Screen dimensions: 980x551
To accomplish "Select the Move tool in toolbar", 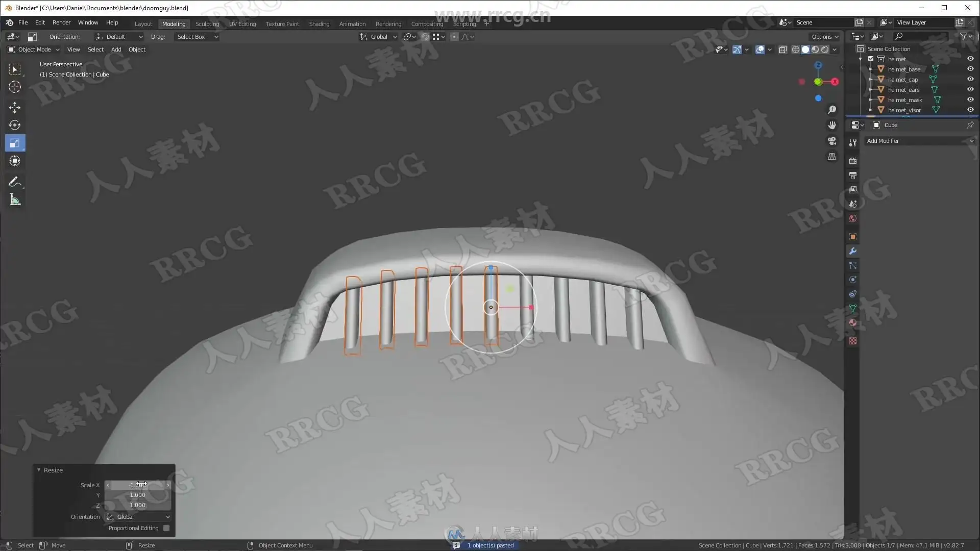I will 15,107.
